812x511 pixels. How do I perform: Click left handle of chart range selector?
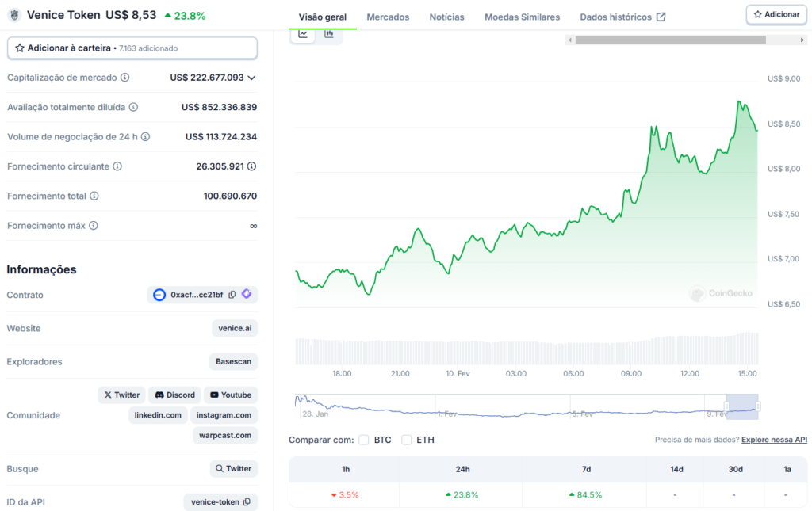pos(726,406)
